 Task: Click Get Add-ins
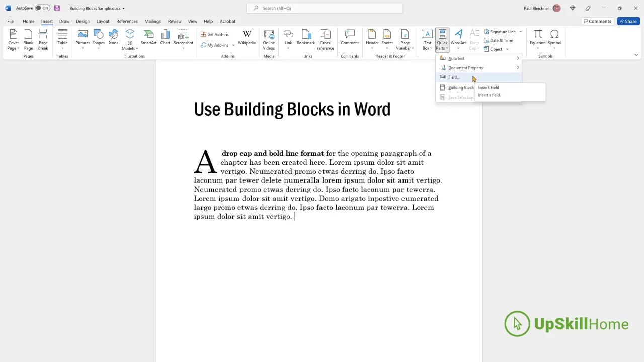coord(215,34)
